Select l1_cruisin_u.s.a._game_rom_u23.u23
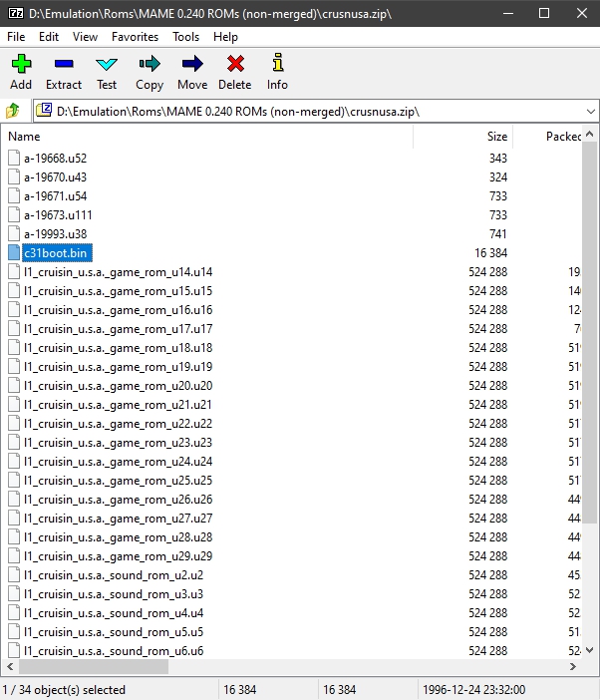 click(x=119, y=443)
